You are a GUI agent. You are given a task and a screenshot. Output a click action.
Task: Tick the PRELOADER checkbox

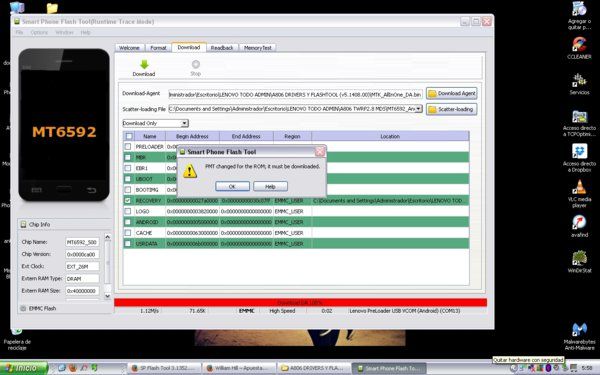(x=128, y=146)
